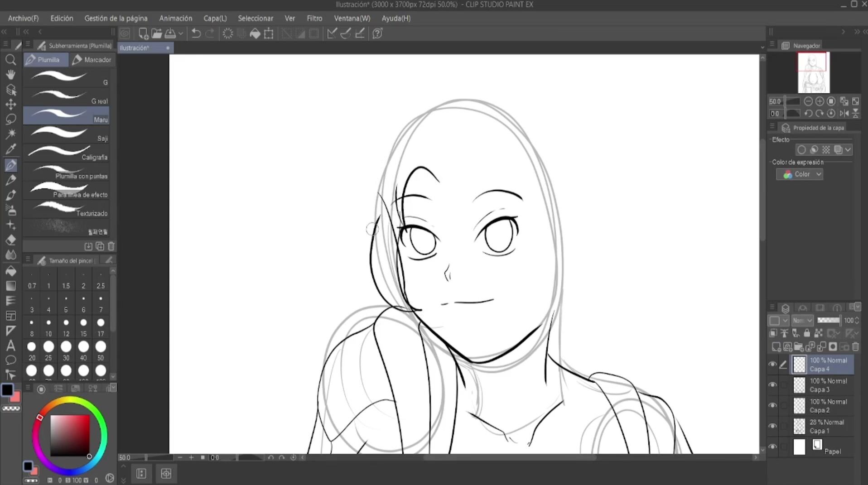Click the black main color swatch
This screenshot has height=485, width=868.
tap(7, 390)
